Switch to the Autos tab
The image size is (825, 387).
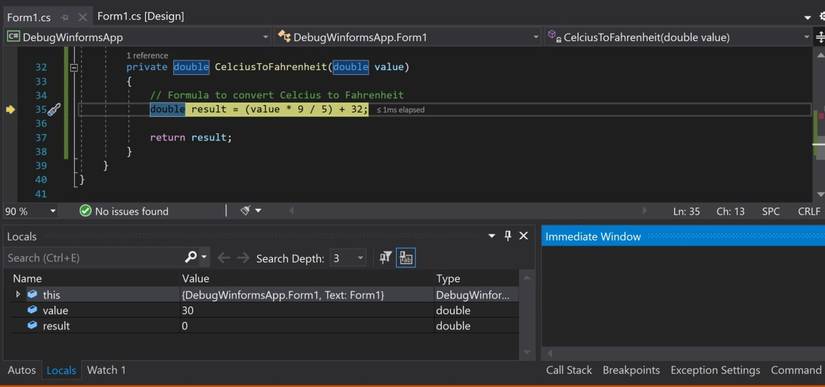pyautogui.click(x=22, y=370)
